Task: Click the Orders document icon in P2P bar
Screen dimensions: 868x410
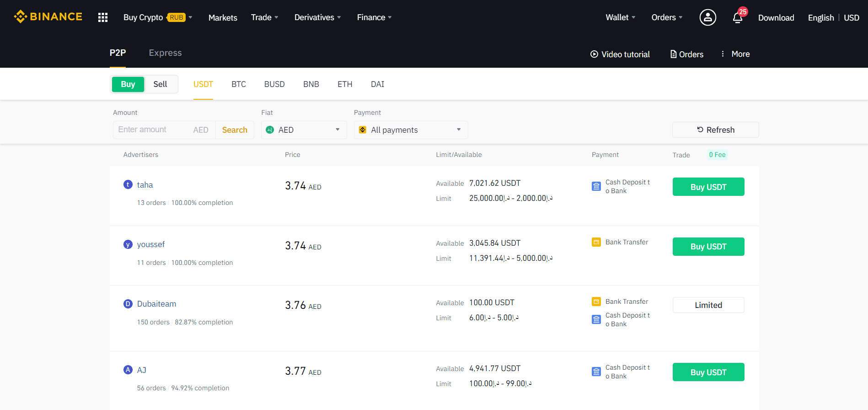Action: [673, 54]
